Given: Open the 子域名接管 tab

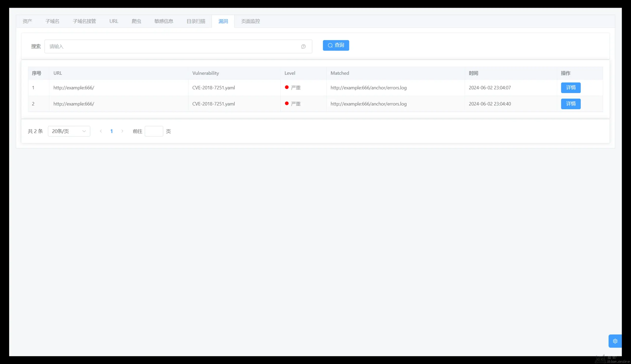Looking at the screenshot, I should tap(84, 21).
